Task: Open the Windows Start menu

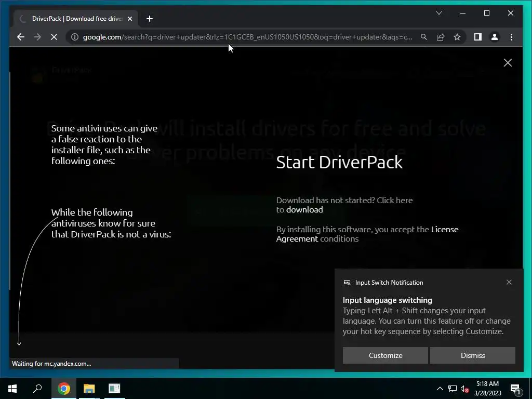Action: pyautogui.click(x=12, y=389)
